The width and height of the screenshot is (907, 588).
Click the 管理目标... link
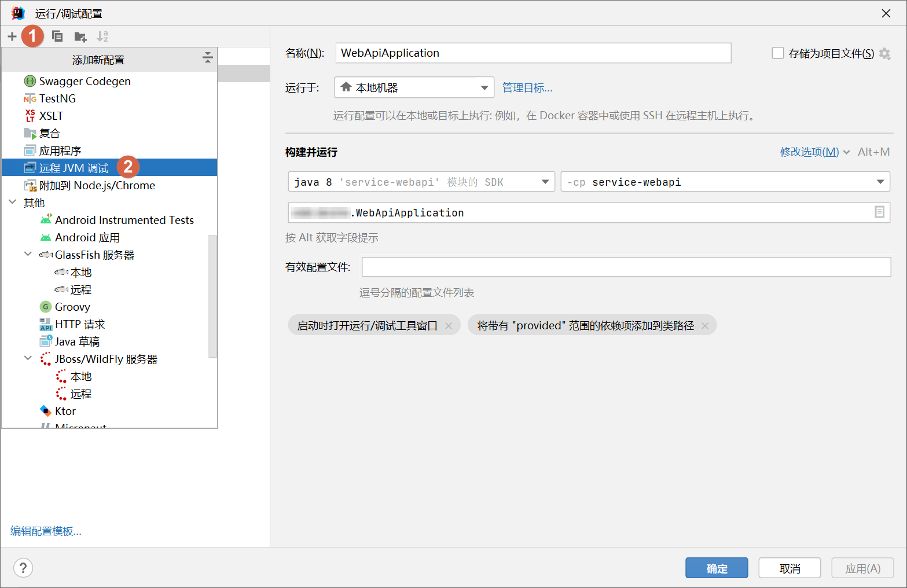pos(527,88)
